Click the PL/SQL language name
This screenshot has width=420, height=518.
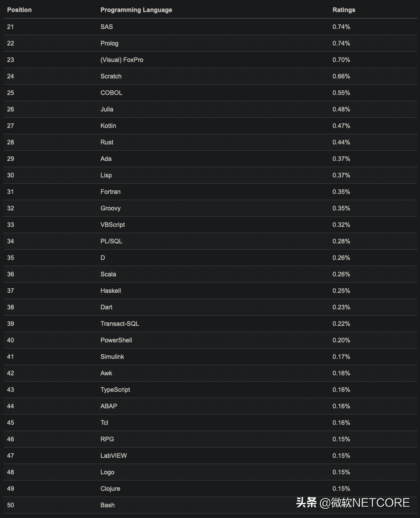pyautogui.click(x=111, y=241)
